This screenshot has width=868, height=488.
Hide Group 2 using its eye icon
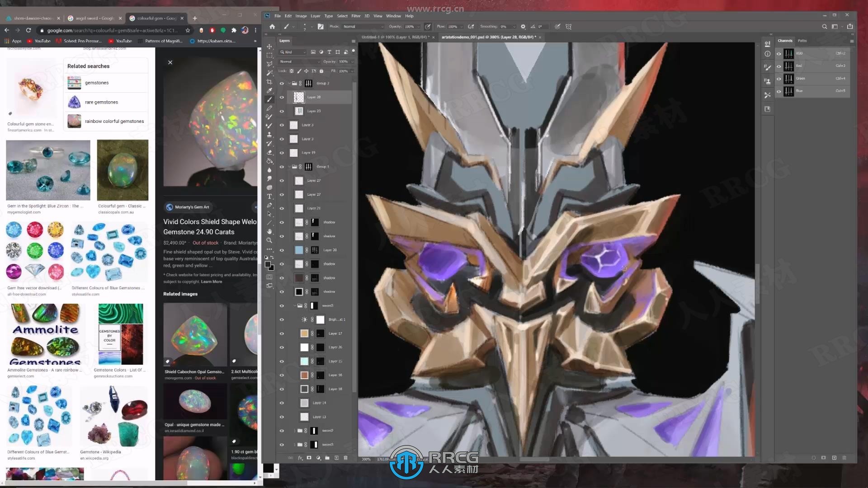point(282,84)
